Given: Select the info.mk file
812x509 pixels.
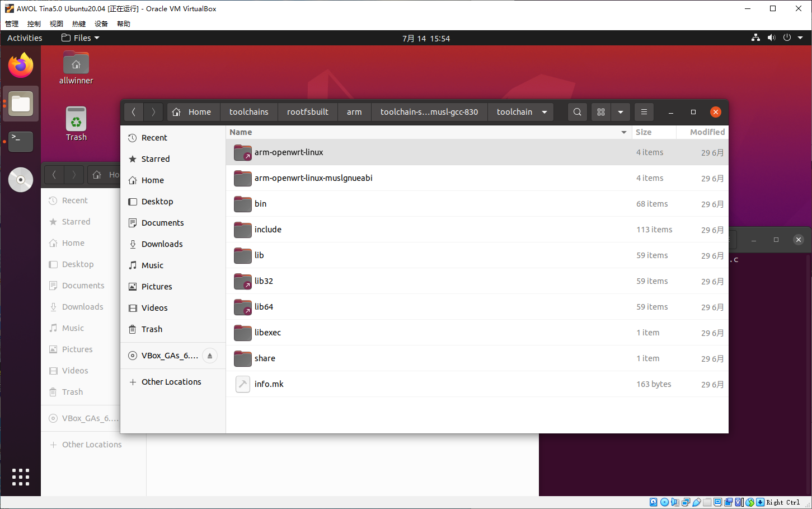Looking at the screenshot, I should point(269,384).
